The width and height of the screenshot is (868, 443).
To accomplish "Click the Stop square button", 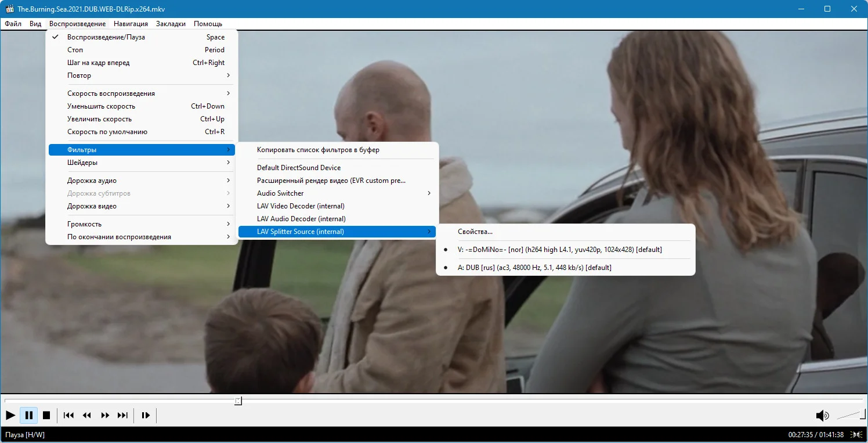I will click(x=46, y=415).
